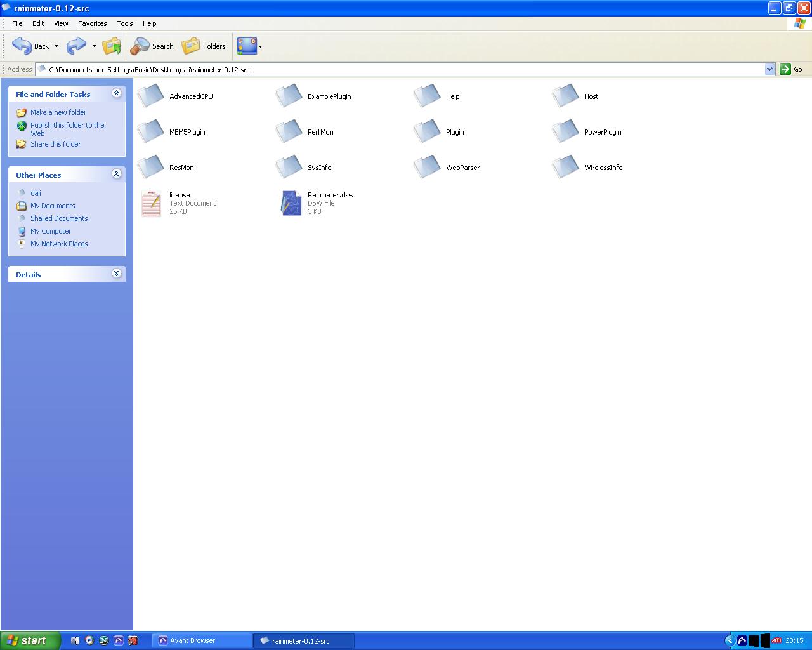
Task: Click Make a new folder link
Action: click(x=58, y=112)
